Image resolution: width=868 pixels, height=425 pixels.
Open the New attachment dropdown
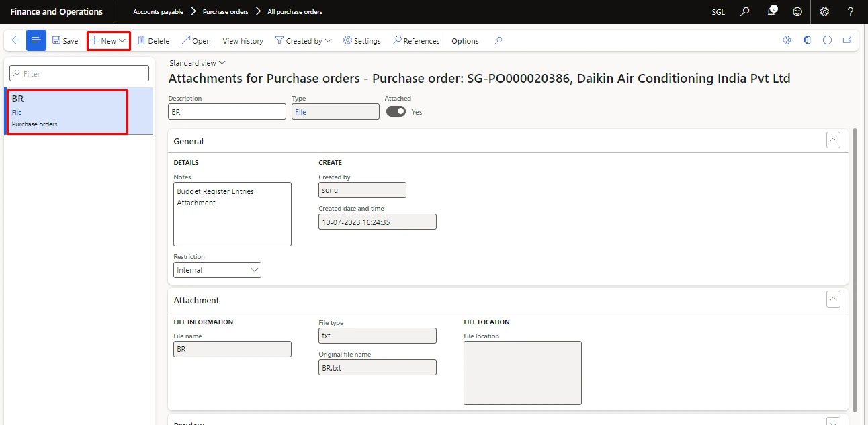pyautogui.click(x=108, y=41)
